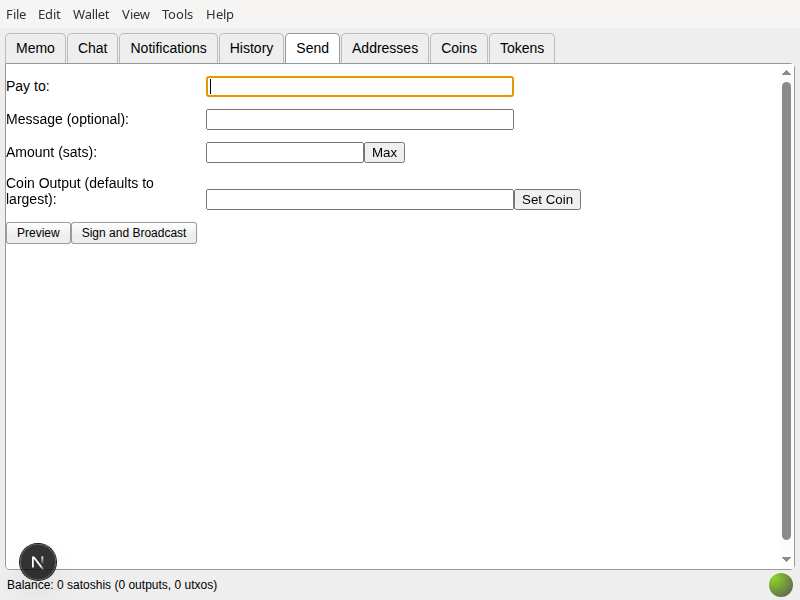Select the Send tab
This screenshot has height=600, width=800.
pyautogui.click(x=312, y=48)
